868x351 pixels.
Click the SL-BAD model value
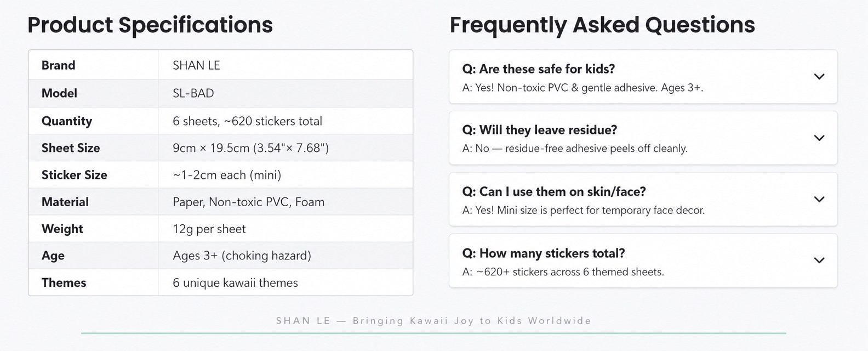coord(285,93)
